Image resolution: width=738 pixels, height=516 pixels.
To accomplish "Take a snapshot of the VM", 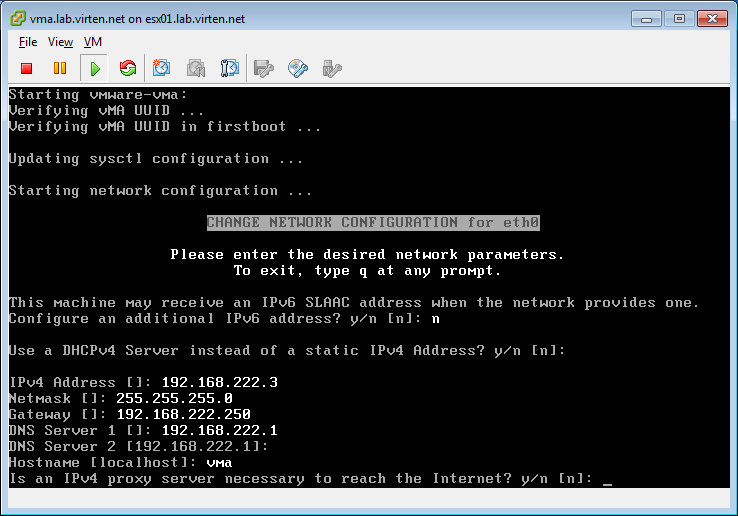I will [x=161, y=69].
